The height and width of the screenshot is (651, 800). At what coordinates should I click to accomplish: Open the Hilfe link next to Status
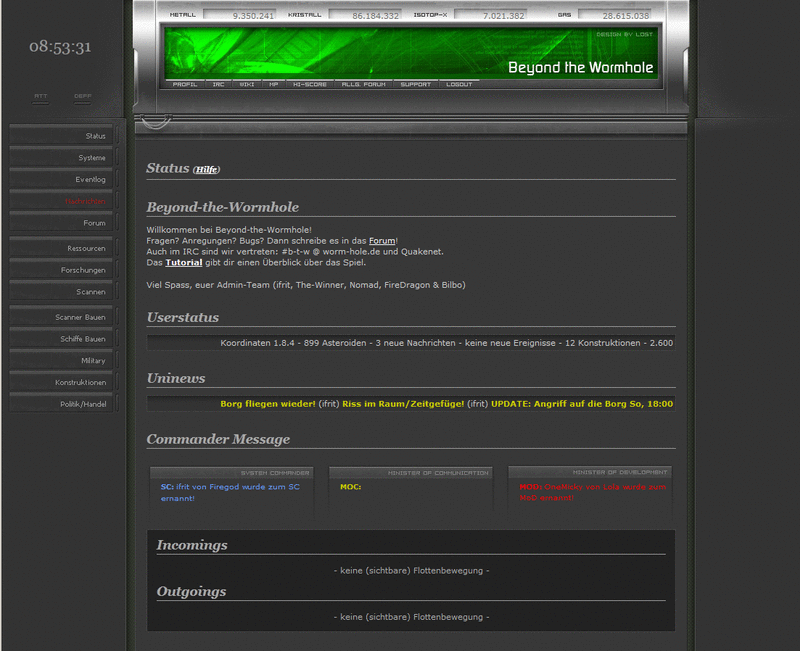205,169
